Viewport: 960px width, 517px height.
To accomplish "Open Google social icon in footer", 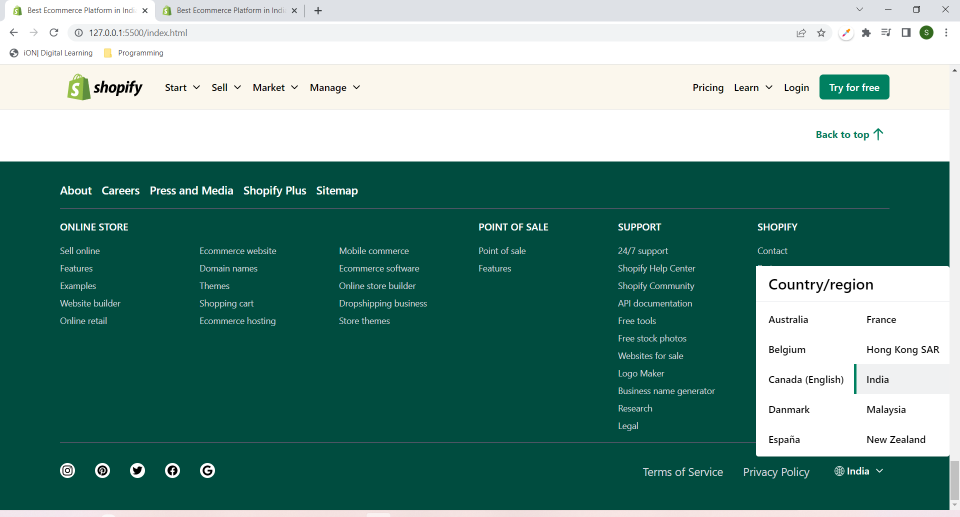I will click(208, 470).
